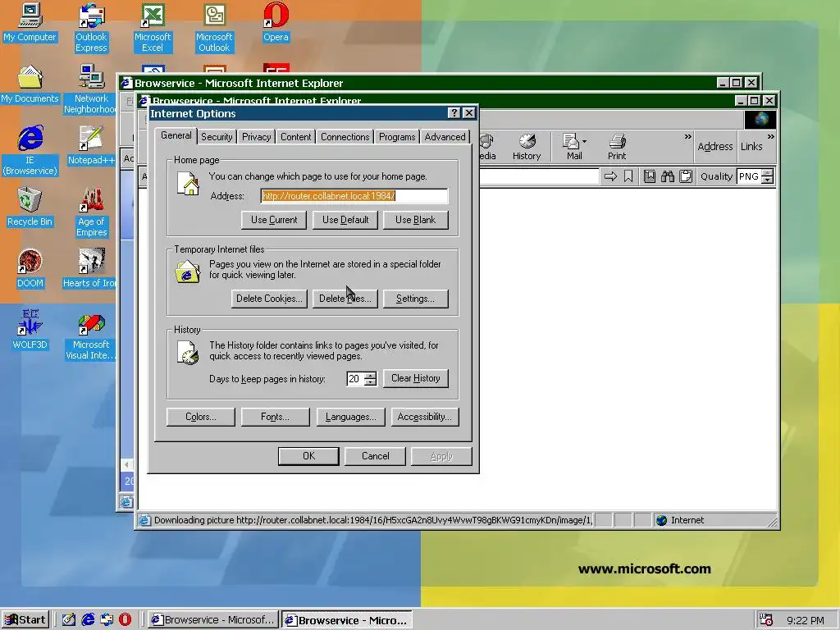Open the Start menu
Viewport: 840px width, 630px height.
pyautogui.click(x=25, y=619)
